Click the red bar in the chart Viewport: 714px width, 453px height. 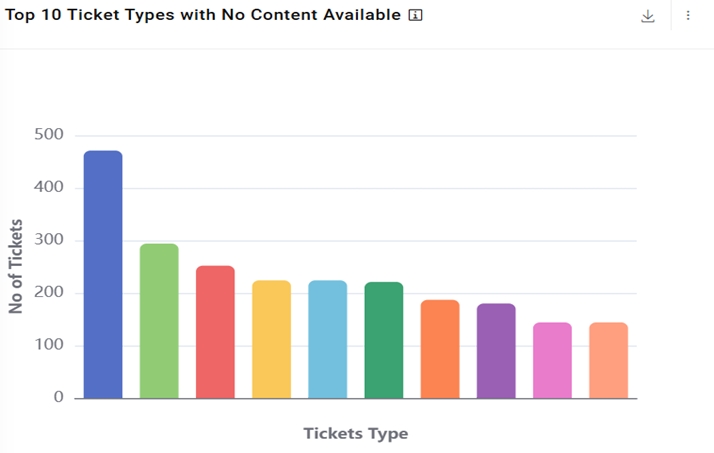(x=215, y=332)
